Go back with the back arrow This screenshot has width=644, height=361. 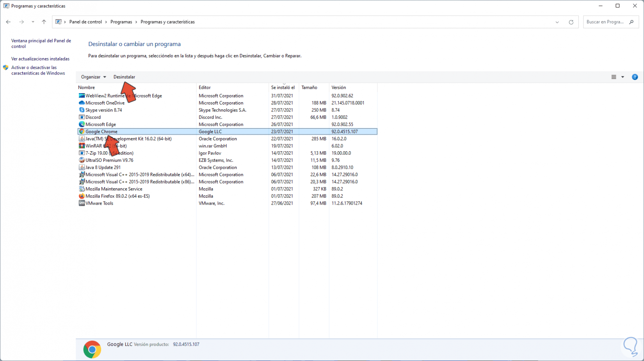[8, 22]
